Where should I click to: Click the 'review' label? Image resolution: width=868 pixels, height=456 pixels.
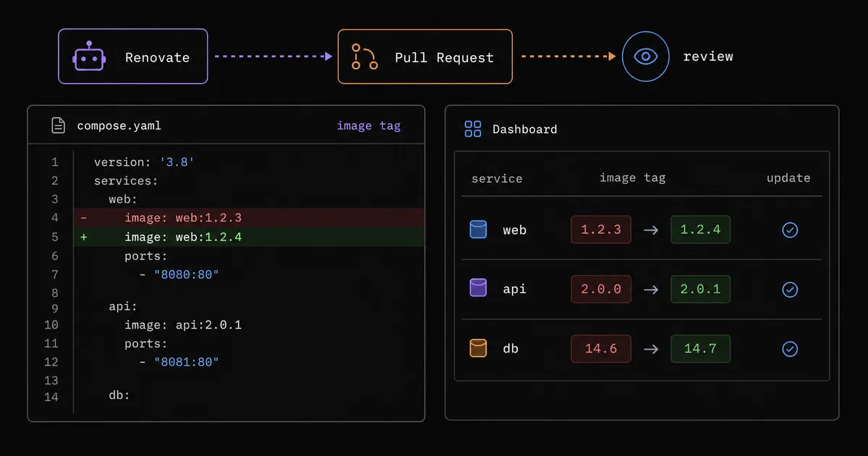(708, 56)
